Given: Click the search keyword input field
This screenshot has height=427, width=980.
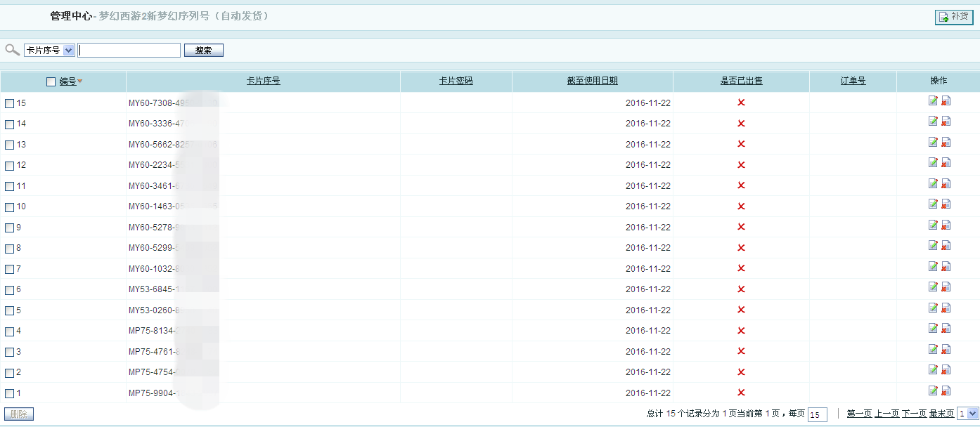Looking at the screenshot, I should click(x=129, y=51).
